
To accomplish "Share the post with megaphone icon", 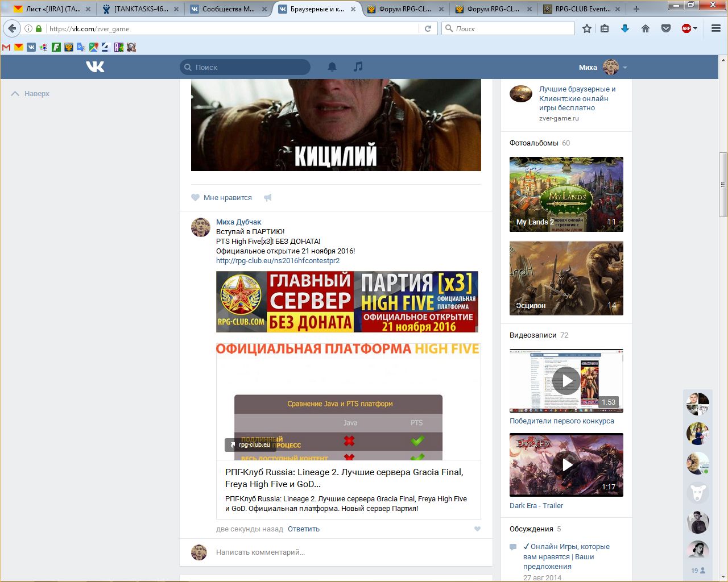I will [x=268, y=198].
